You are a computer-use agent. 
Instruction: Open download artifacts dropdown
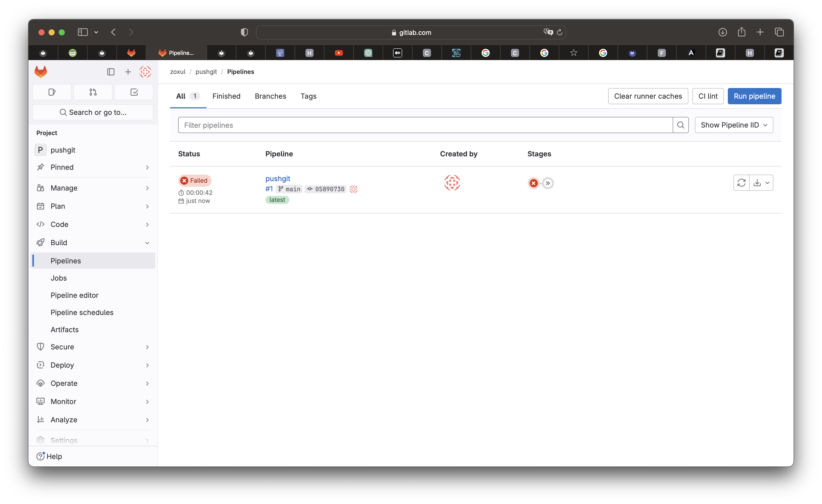coord(761,183)
